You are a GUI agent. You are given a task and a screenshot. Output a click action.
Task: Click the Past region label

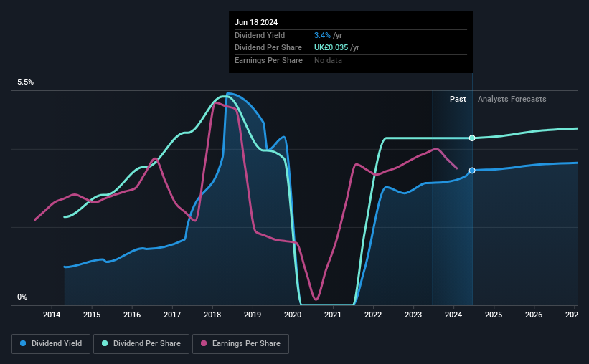(x=458, y=99)
